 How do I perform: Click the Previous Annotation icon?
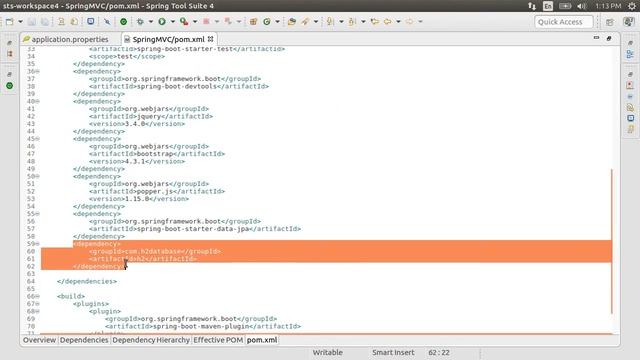(x=352, y=22)
